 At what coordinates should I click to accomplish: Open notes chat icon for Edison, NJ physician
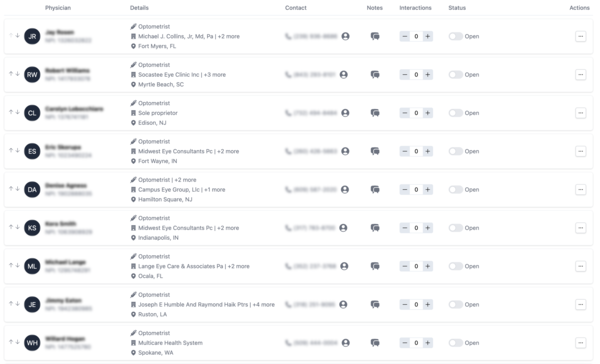coord(375,113)
